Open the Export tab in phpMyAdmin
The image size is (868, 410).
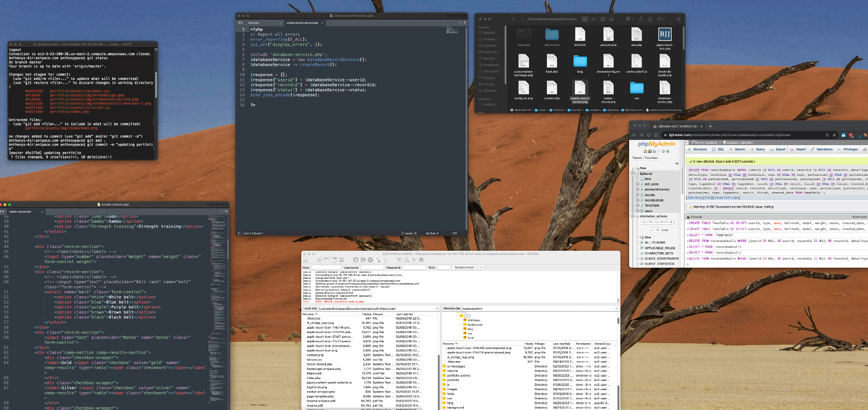click(778, 150)
